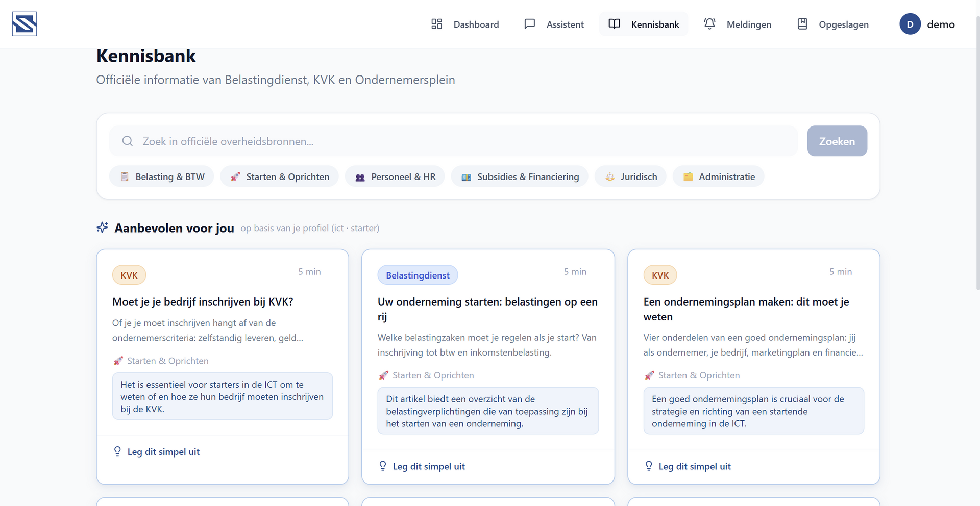Filter by Personeel & HR
The width and height of the screenshot is (980, 506).
395,176
